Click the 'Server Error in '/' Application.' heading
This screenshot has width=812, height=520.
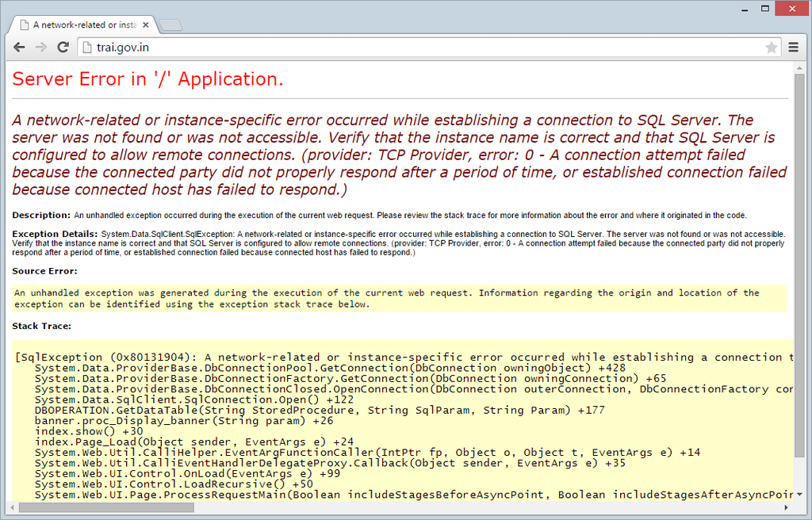[147, 79]
